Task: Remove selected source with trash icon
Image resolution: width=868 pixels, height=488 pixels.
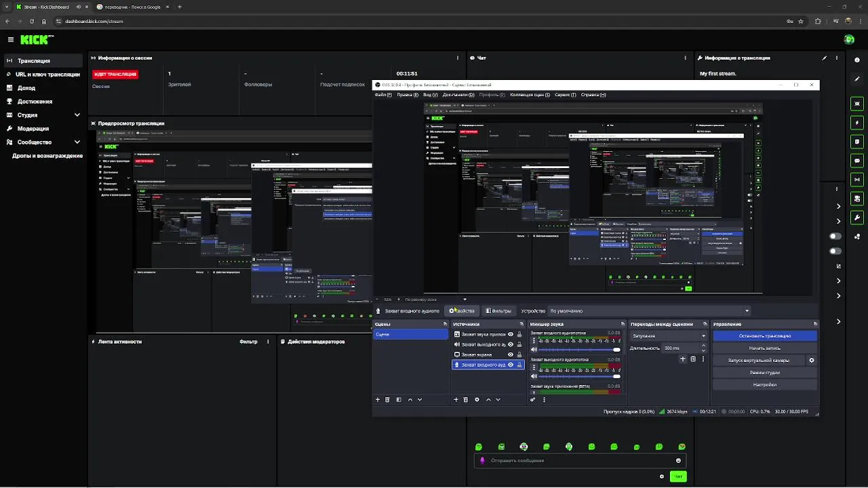Action: coord(465,400)
